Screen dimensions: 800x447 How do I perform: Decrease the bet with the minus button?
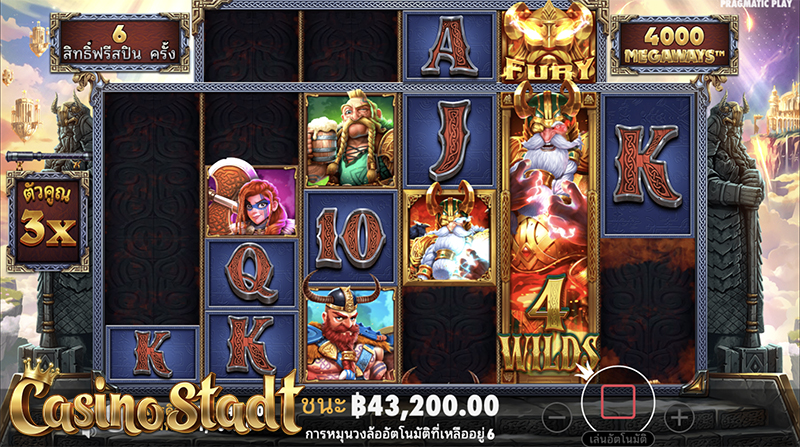coord(557,417)
